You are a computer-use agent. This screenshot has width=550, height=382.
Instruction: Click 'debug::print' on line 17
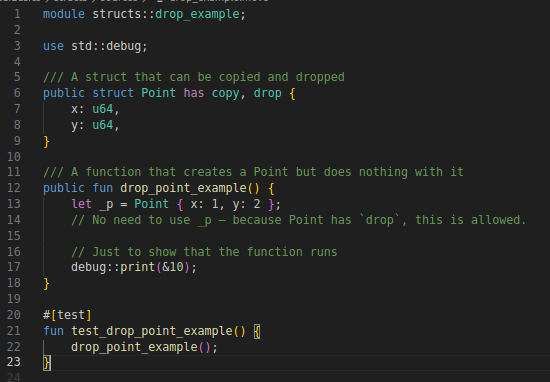(113, 267)
